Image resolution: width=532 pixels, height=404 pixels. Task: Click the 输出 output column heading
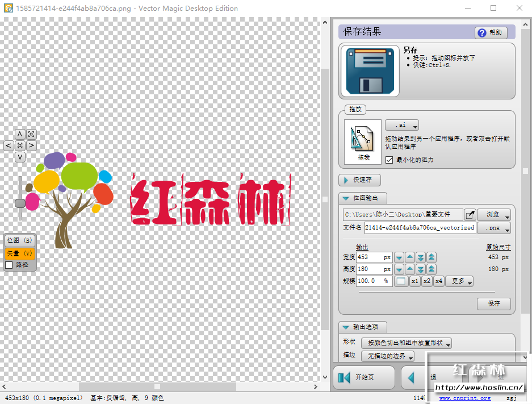[x=362, y=247]
